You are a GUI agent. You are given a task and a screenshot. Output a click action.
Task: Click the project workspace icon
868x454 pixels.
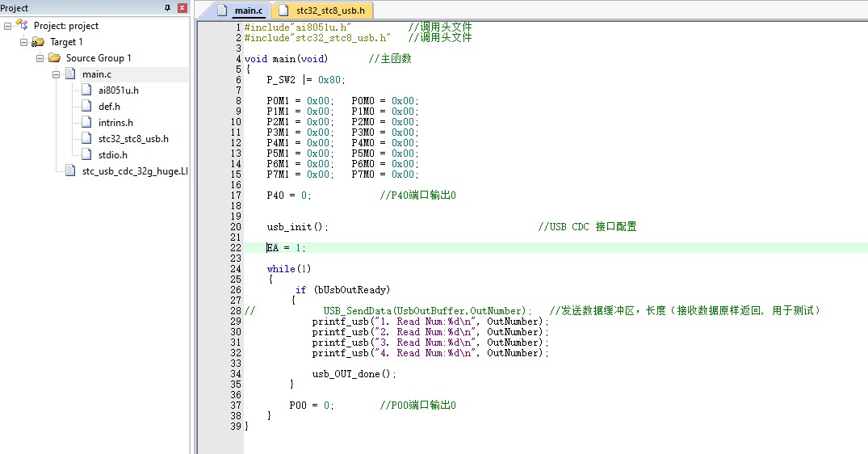[22, 25]
